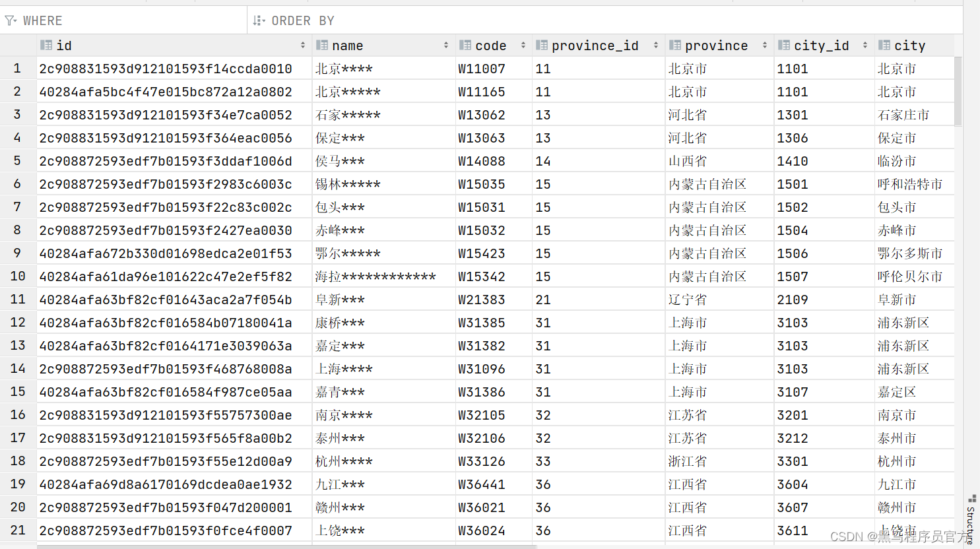
Task: Select the name column header
Action: (384, 46)
